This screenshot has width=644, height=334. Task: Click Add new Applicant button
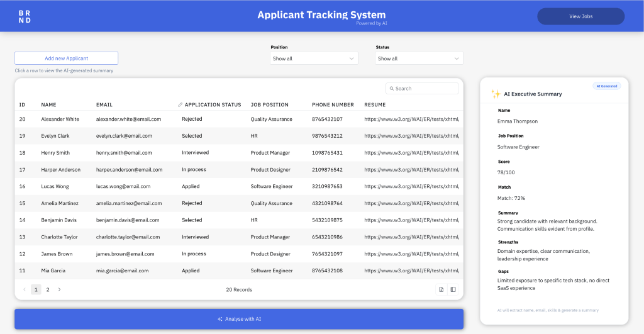click(66, 58)
